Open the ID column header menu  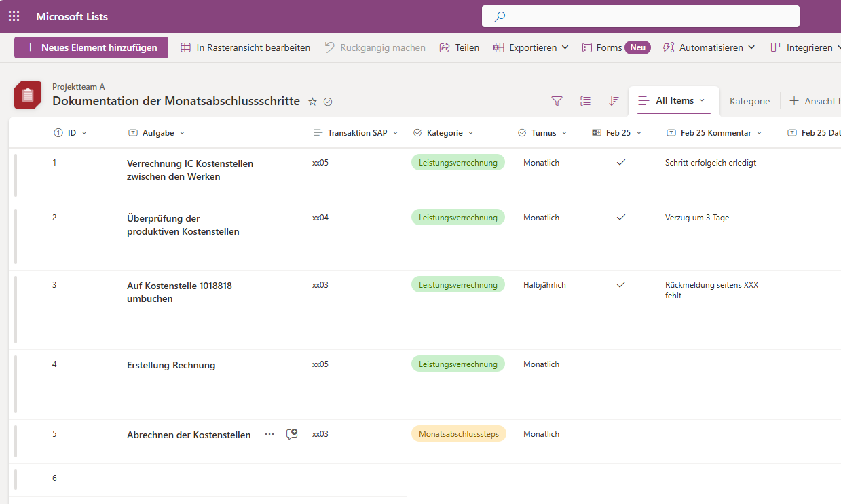click(x=70, y=133)
